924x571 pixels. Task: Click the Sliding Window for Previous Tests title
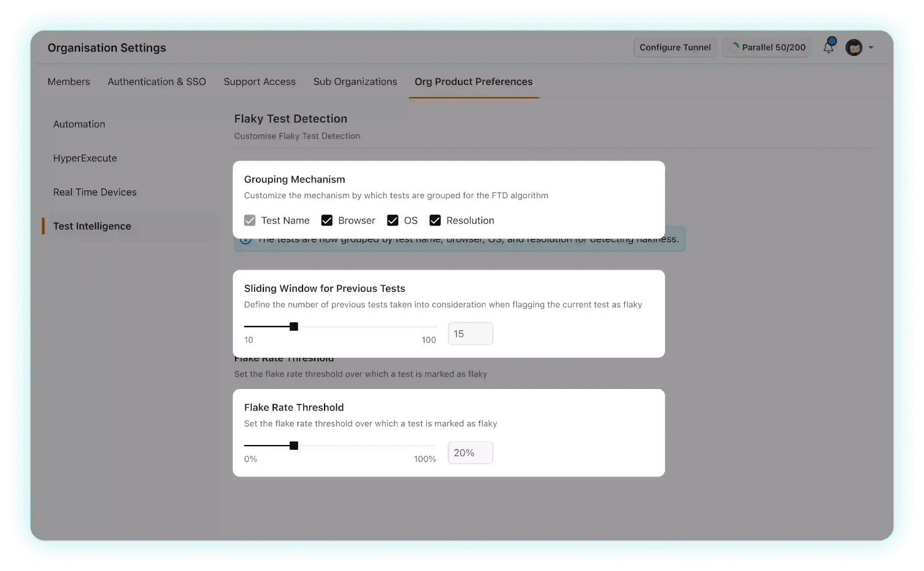point(325,288)
